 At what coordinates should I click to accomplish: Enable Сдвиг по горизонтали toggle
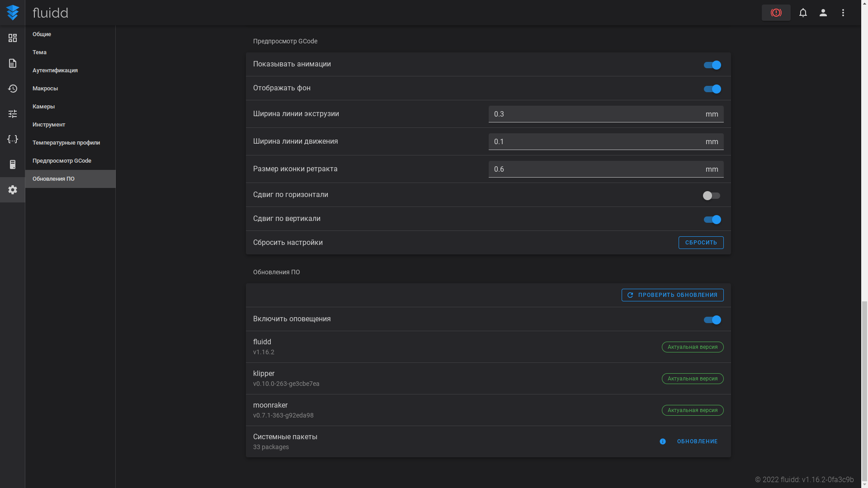coord(711,196)
